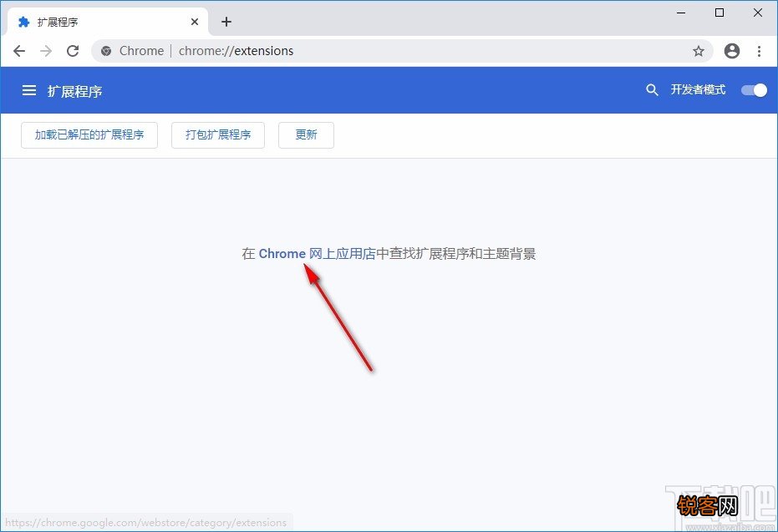Close the 扩展程序 tab
The height and width of the screenshot is (532, 778).
point(195,22)
